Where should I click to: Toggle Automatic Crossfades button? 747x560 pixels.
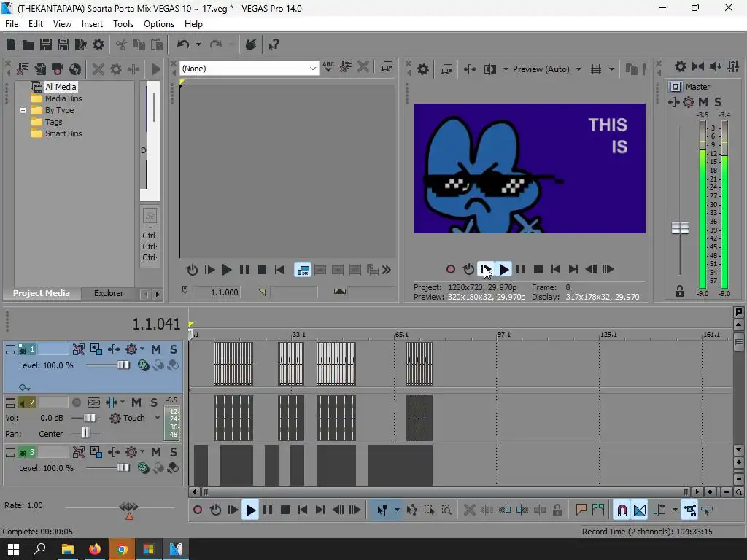pyautogui.click(x=639, y=510)
